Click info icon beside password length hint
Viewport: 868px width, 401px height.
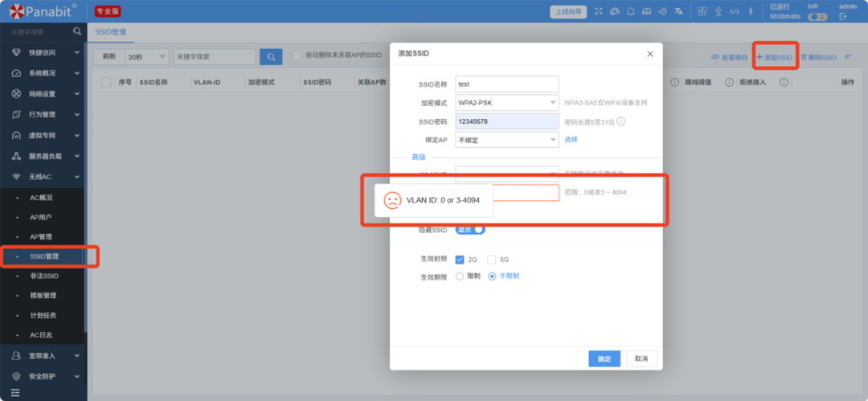621,121
